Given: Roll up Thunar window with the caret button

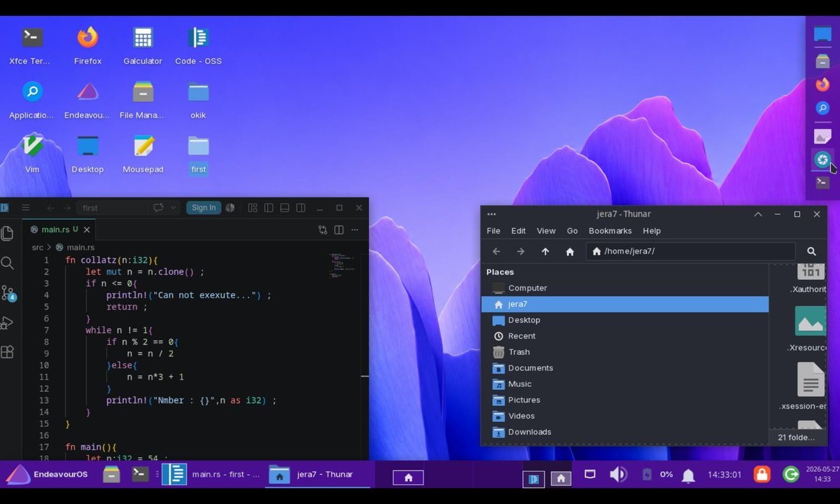Looking at the screenshot, I should (758, 214).
